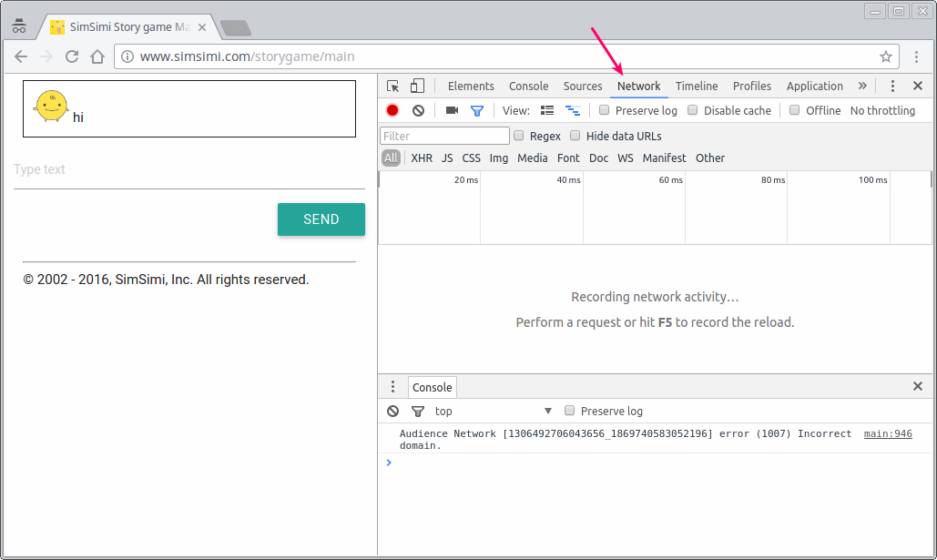The image size is (937, 560).
Task: Open the console drawer three-dot menu
Action: (392, 387)
